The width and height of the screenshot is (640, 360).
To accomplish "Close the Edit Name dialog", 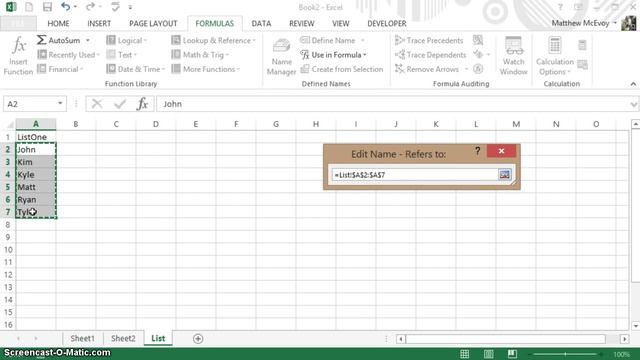I will point(501,151).
